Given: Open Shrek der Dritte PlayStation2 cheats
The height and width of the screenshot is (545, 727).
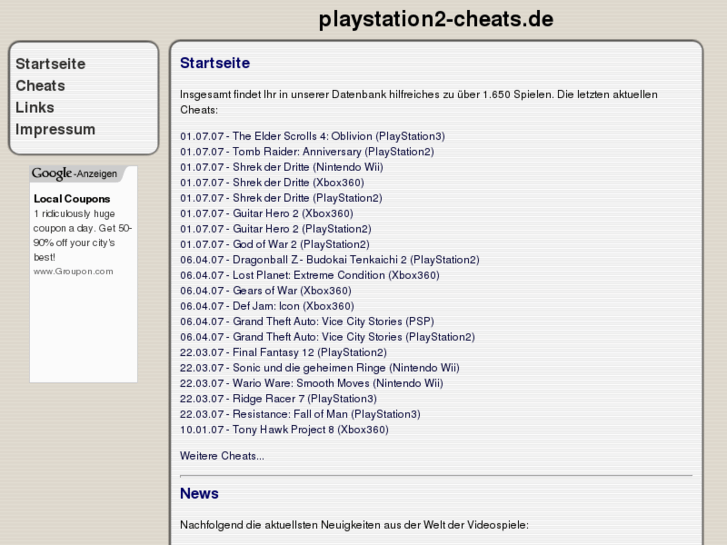Looking at the screenshot, I should (x=281, y=198).
